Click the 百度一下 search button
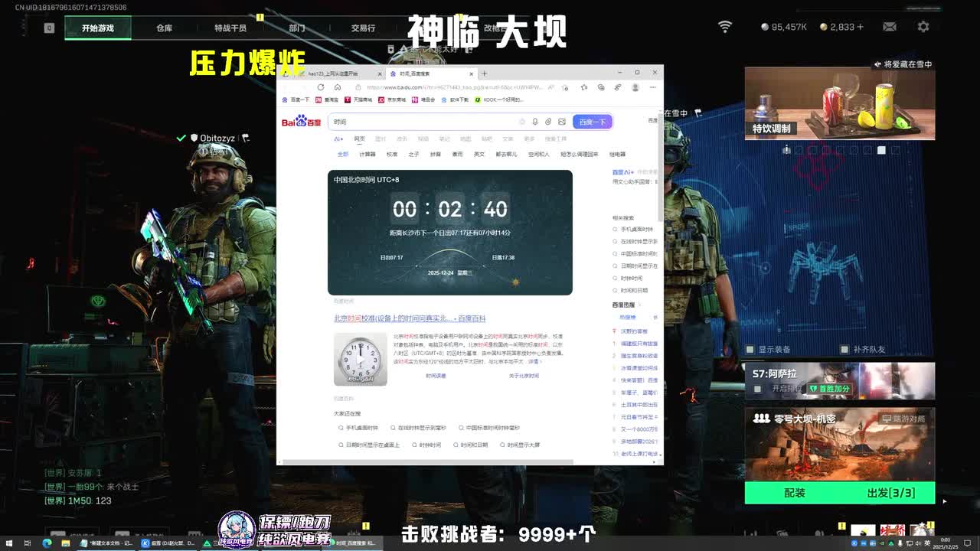 (593, 122)
